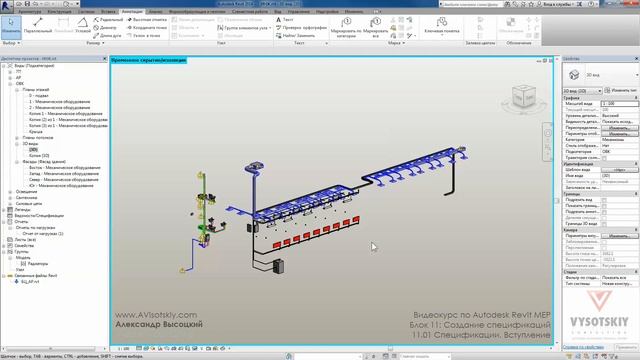The height and width of the screenshot is (360, 640).
Task: Click Edit button for Display options (Параметры отображения)
Action: point(619,134)
